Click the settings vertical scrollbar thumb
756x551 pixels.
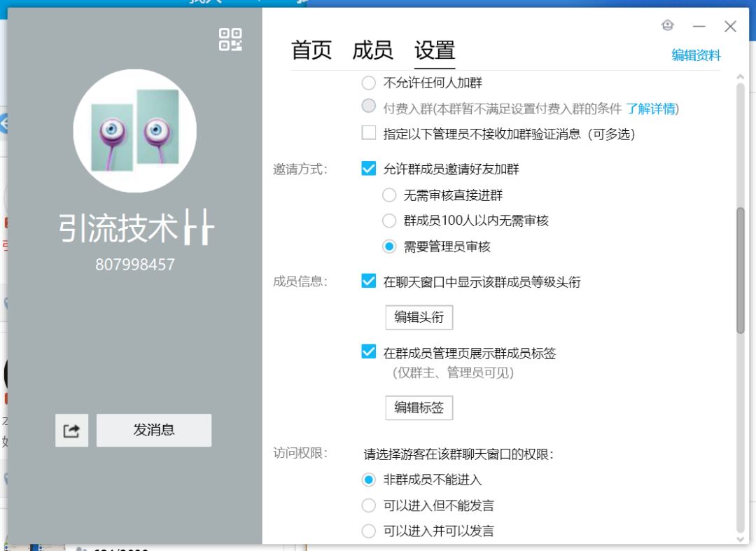tap(741, 270)
